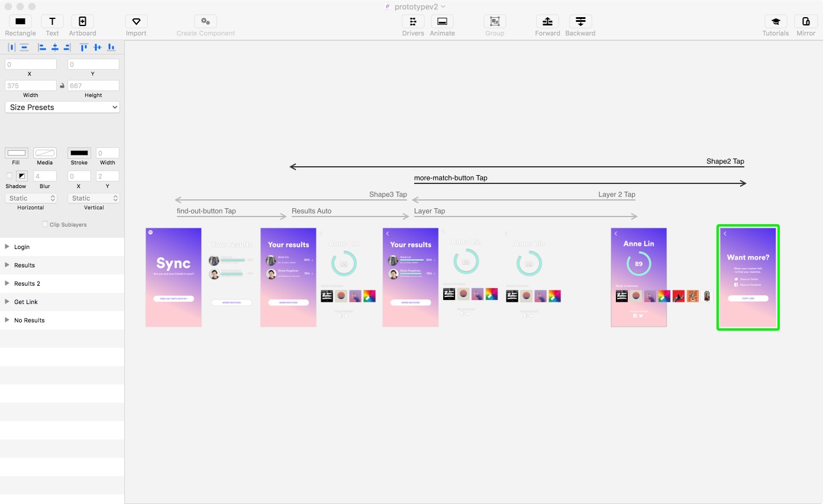823x504 pixels.
Task: Align layers to right edge
Action: [67, 47]
